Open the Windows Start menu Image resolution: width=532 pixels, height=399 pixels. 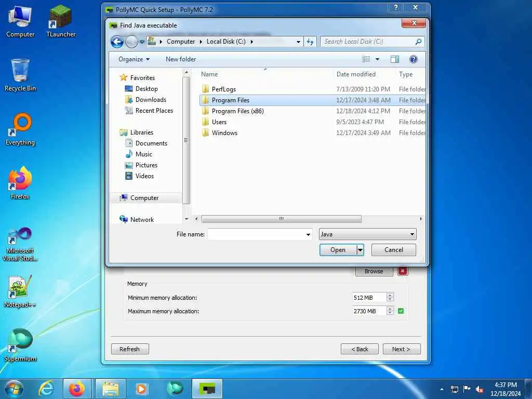(14, 389)
